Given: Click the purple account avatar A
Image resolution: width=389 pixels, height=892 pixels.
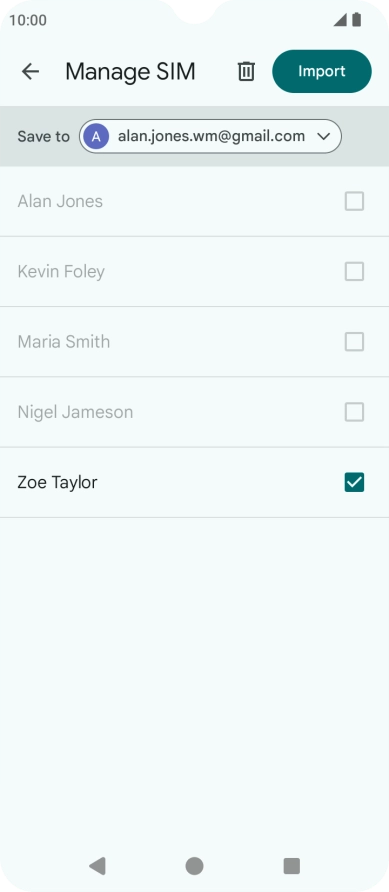Looking at the screenshot, I should [96, 136].
